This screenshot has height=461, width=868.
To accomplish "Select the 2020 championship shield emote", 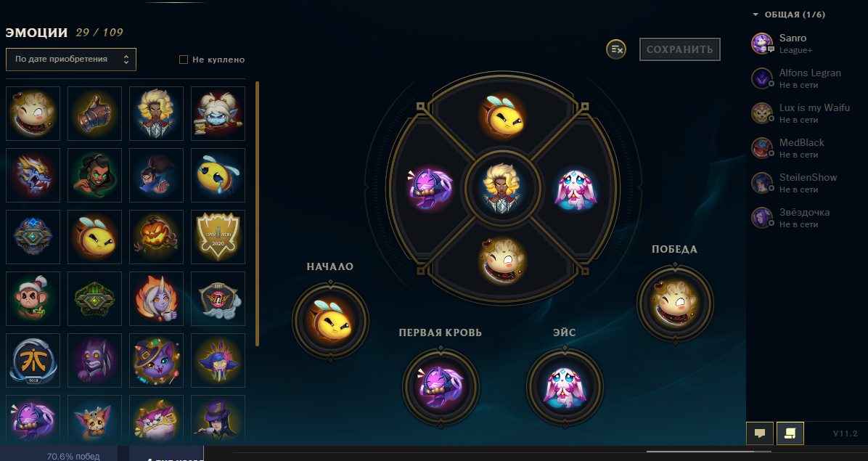I will click(x=218, y=237).
